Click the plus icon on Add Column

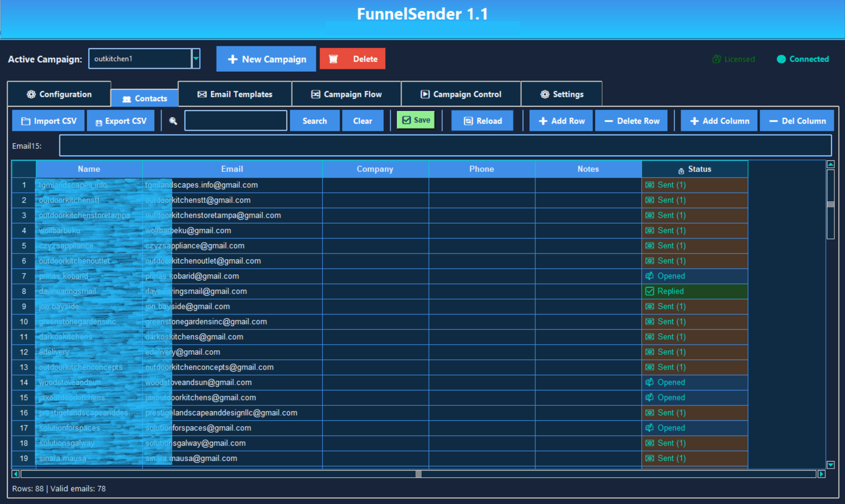(693, 120)
